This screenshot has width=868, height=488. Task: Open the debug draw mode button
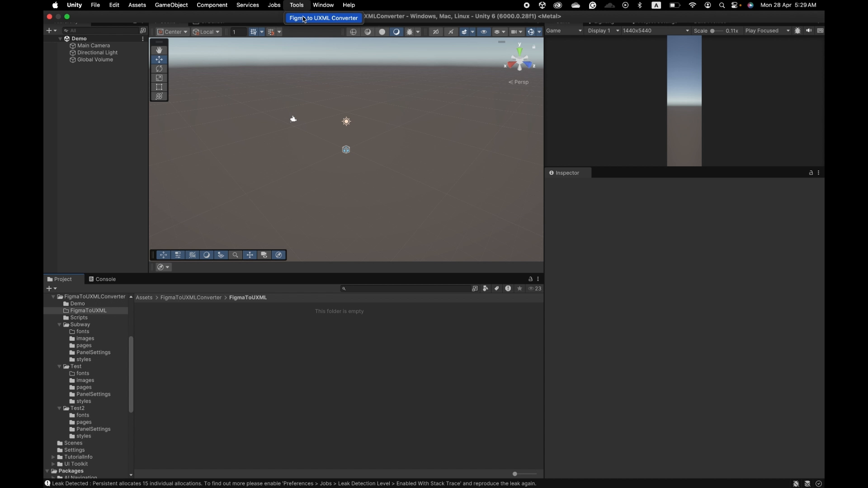[410, 32]
